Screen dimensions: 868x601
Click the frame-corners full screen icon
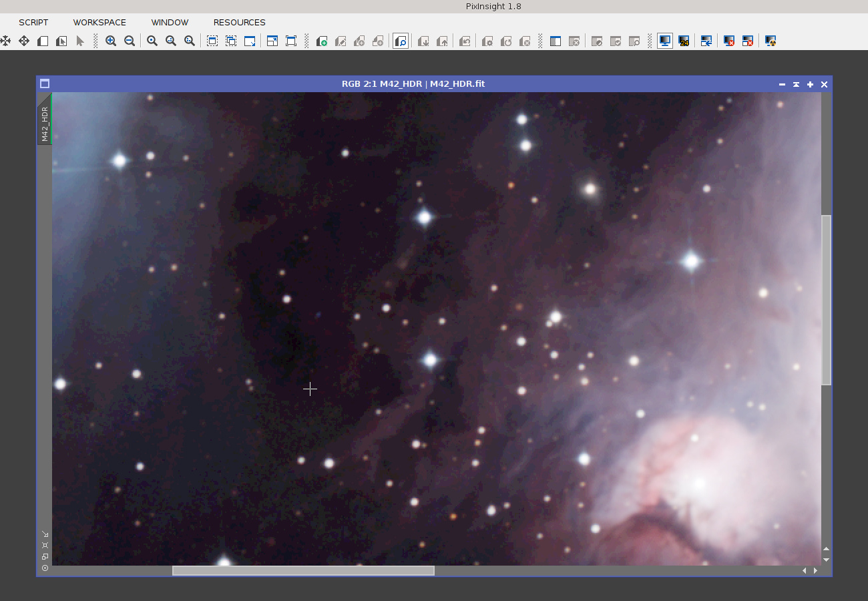pyautogui.click(x=291, y=41)
